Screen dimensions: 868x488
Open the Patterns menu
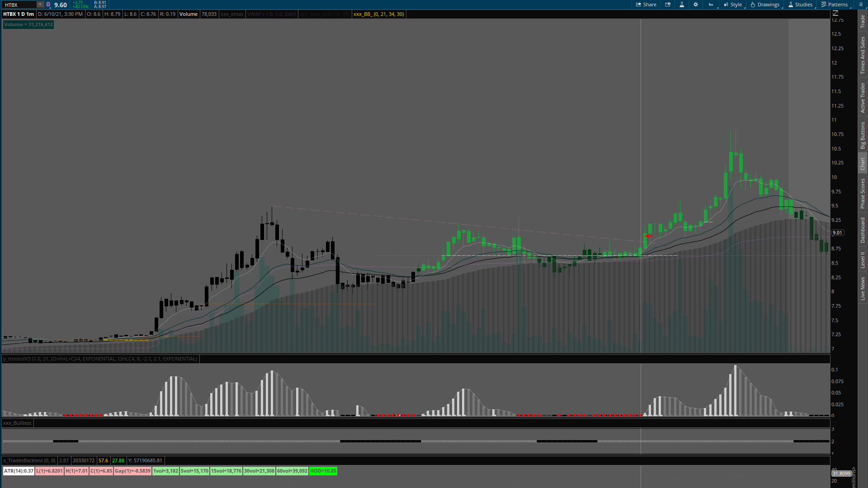[835, 5]
